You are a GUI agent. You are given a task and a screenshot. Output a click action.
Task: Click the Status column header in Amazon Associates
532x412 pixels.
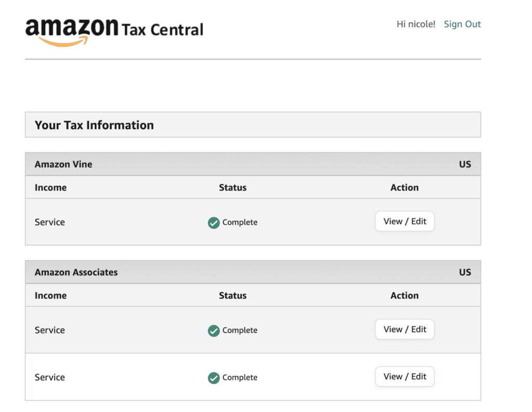pos(232,295)
